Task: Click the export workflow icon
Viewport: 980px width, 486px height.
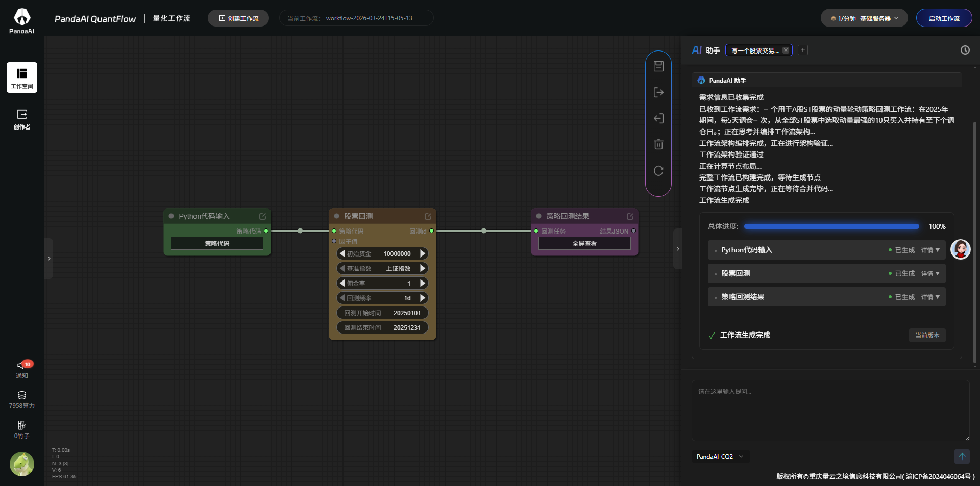Action: 658,92
